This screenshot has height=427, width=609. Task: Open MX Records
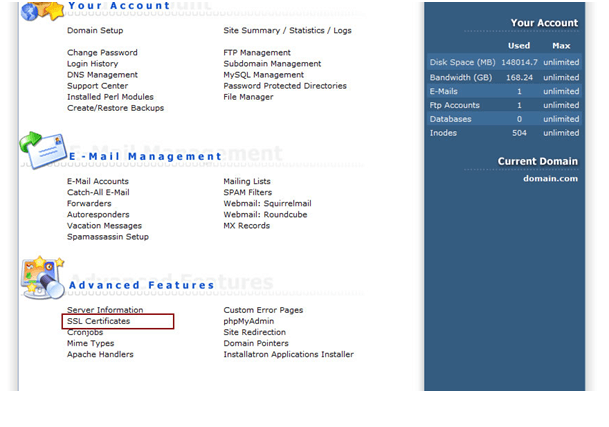pyautogui.click(x=247, y=226)
